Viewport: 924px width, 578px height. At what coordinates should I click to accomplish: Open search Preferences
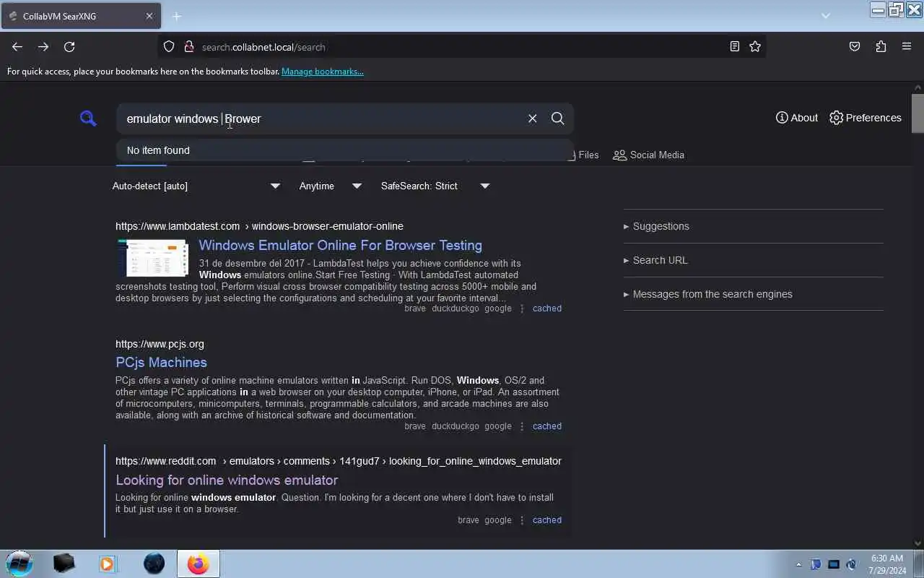[x=866, y=118]
